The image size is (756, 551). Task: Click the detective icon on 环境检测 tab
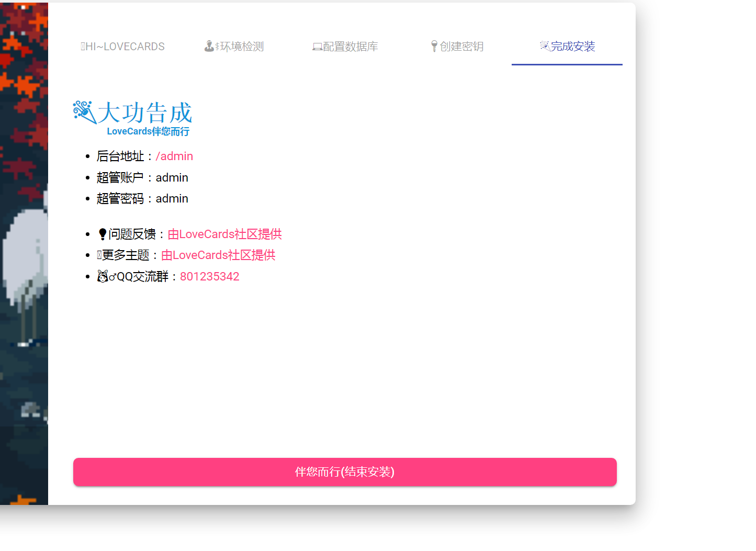[209, 47]
